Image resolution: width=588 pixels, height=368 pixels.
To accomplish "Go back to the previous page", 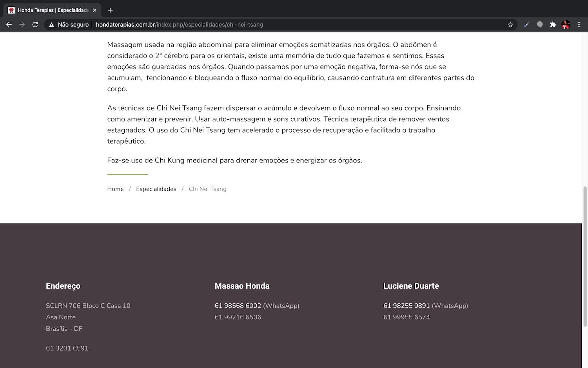I will tap(9, 24).
